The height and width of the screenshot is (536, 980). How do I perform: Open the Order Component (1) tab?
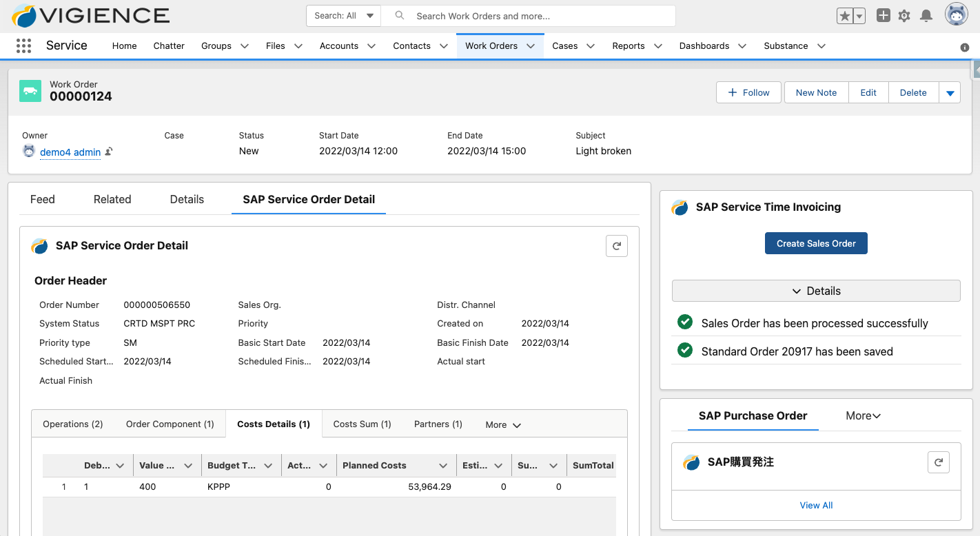click(170, 424)
